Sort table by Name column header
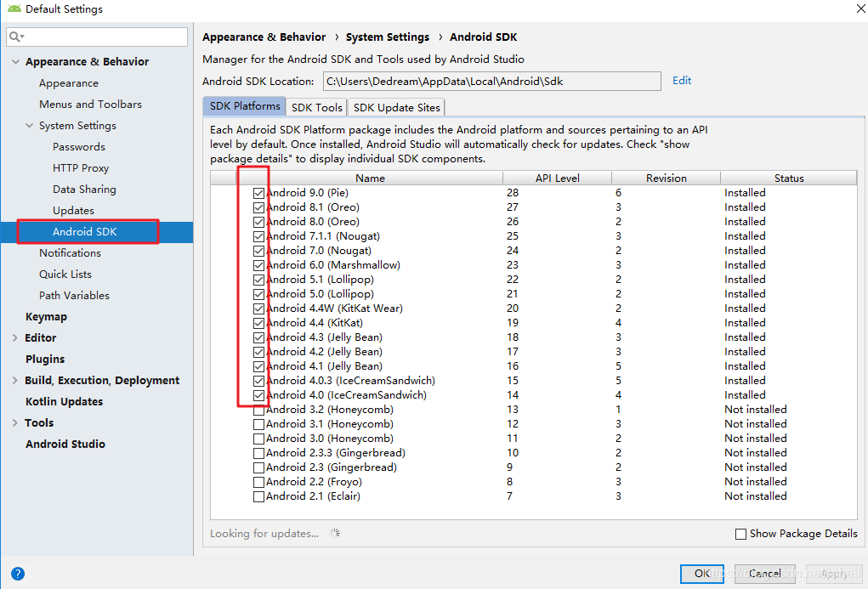The height and width of the screenshot is (589, 868). [x=370, y=178]
